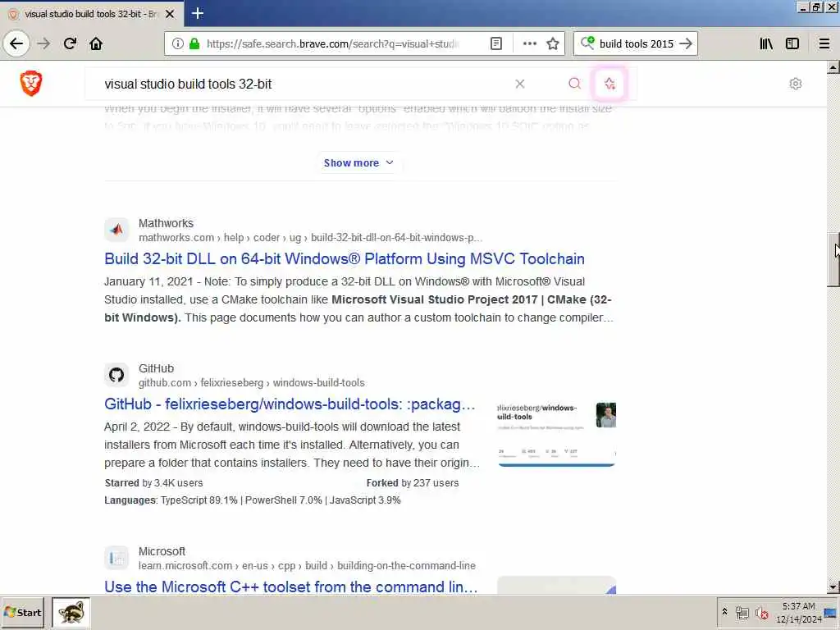
Task: Click the Microsoft result favicon
Action: 116,558
